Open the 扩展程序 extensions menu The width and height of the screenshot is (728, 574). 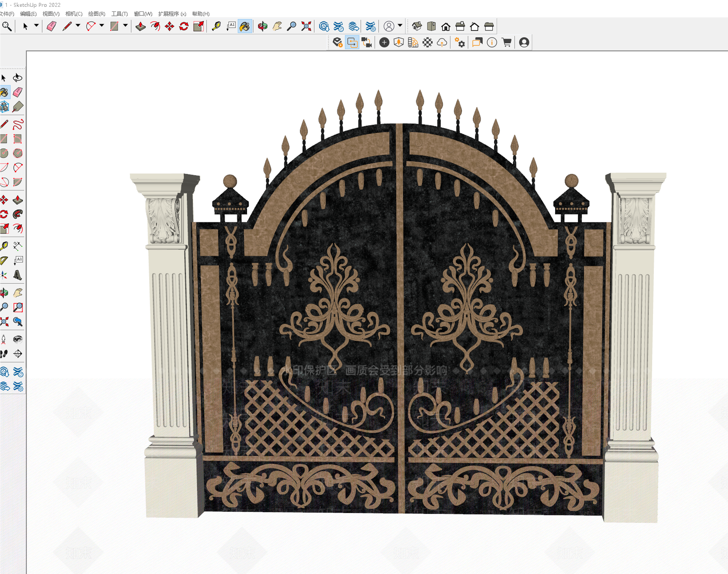click(172, 14)
